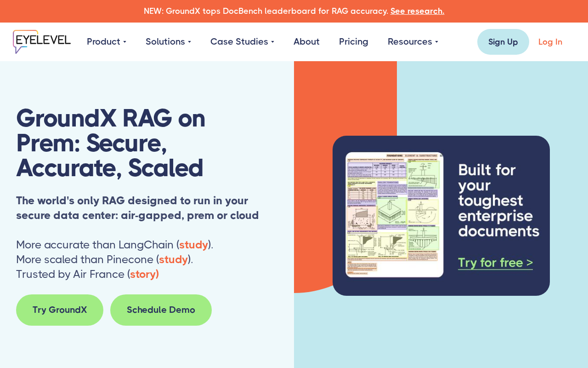The height and width of the screenshot is (368, 588).
Task: Click the Try GroundX button
Action: coord(60,310)
